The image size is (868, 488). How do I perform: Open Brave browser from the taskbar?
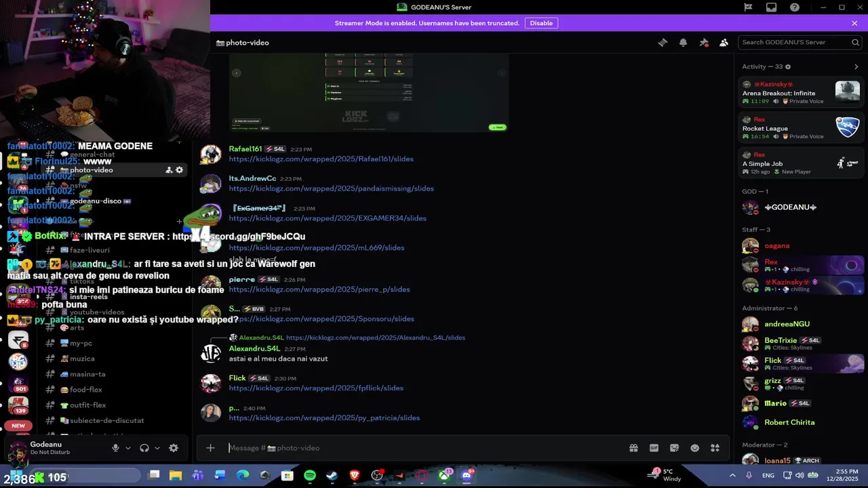(355, 476)
